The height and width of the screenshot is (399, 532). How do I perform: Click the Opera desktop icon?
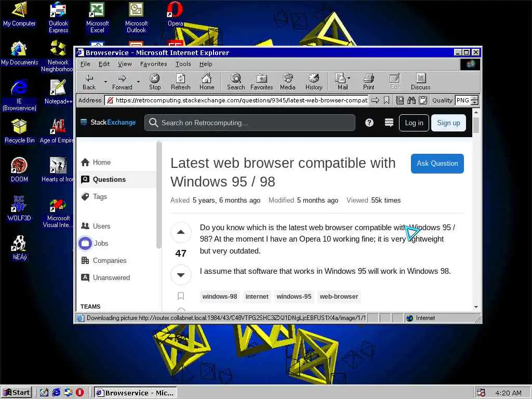click(175, 14)
